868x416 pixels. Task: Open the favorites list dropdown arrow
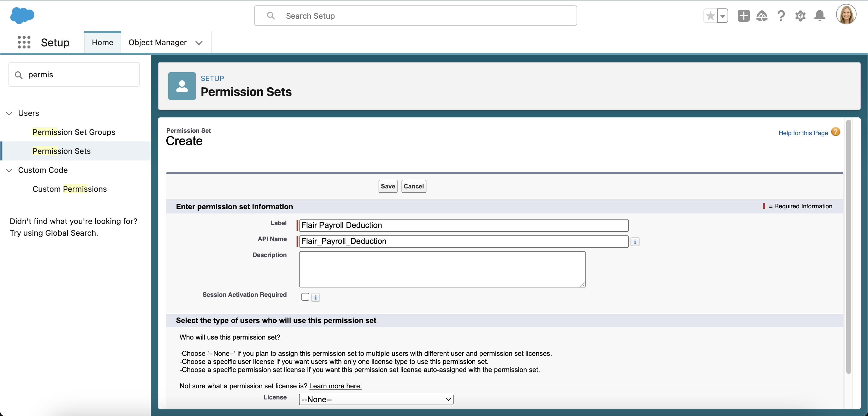722,16
